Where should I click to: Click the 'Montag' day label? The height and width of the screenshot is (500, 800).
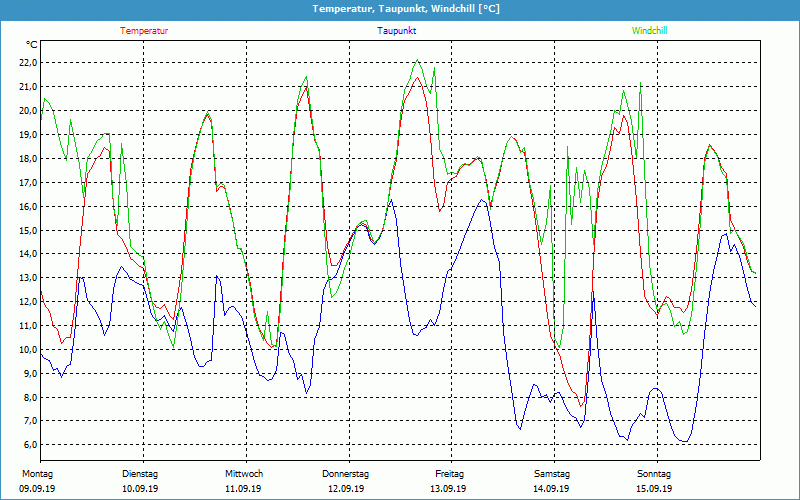pos(37,474)
